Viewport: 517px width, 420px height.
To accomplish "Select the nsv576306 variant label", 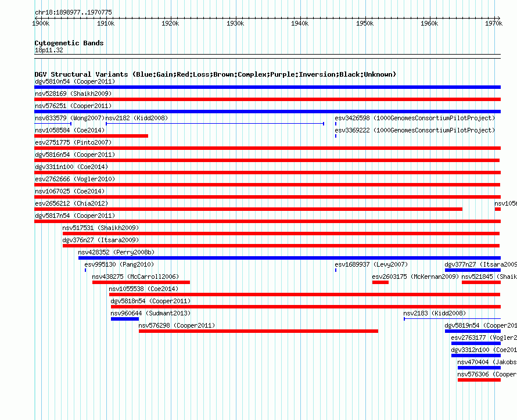I will point(487,374).
